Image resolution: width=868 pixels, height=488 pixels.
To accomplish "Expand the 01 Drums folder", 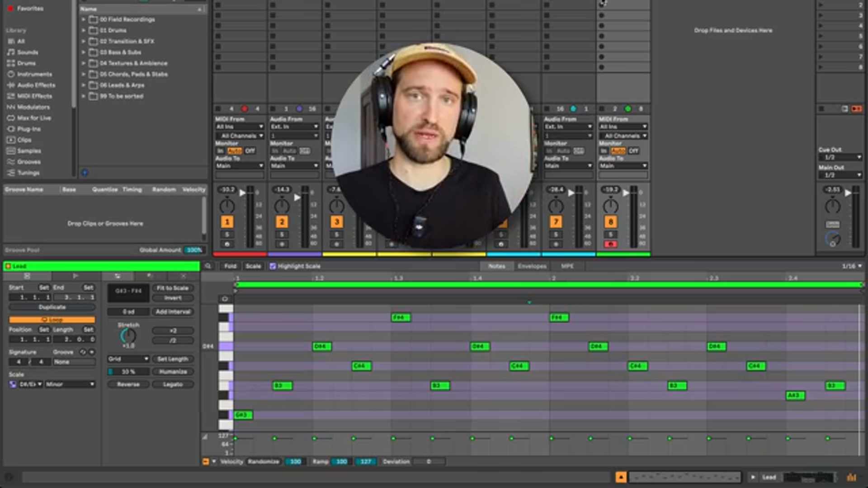I will [84, 30].
